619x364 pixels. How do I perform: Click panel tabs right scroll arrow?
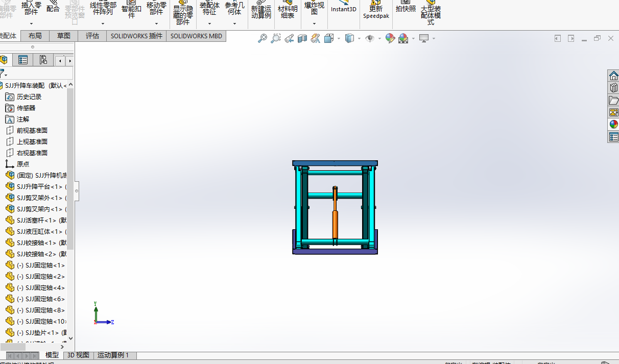pyautogui.click(x=70, y=61)
